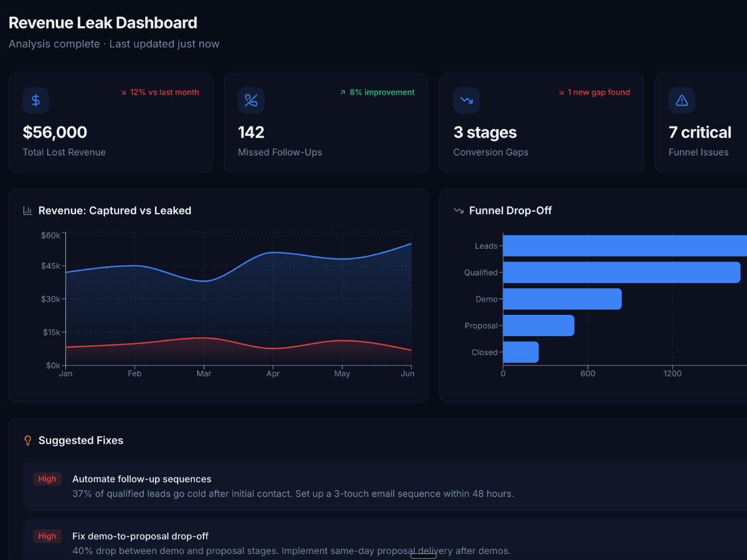Switch to the Funnel Drop-Off panel
Image resolution: width=747 pixels, height=560 pixels.
click(510, 210)
